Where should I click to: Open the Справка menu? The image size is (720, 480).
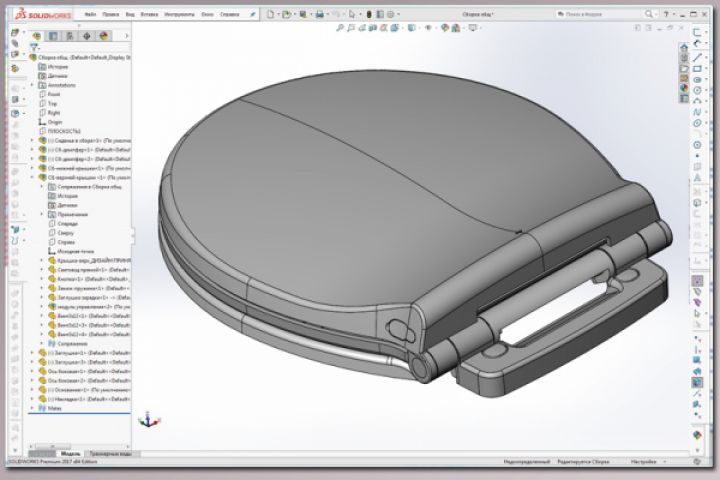[230, 15]
